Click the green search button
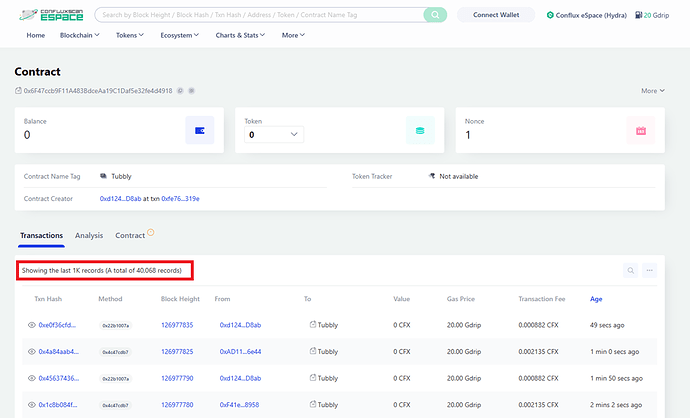Viewport: 690px width, 418px height. 435,15
